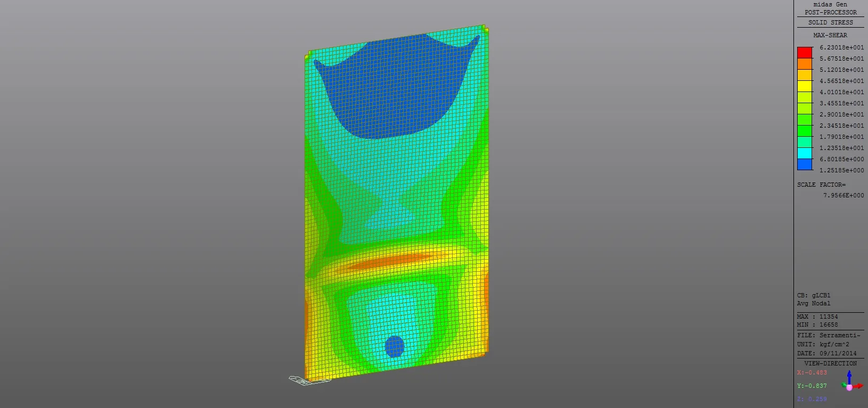Viewport: 868px width, 408px height.
Task: Click the legend value 5.12018e+001
Action: 842,70
